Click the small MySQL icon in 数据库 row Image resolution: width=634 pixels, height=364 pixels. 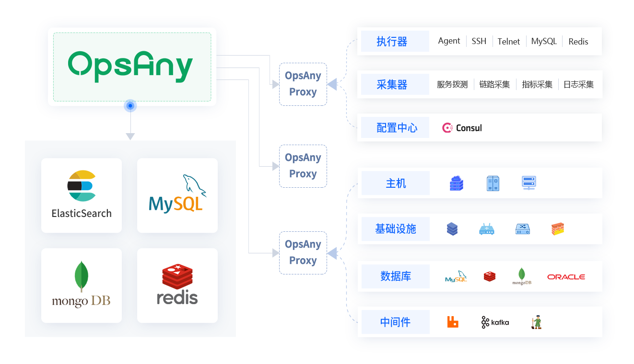click(456, 277)
